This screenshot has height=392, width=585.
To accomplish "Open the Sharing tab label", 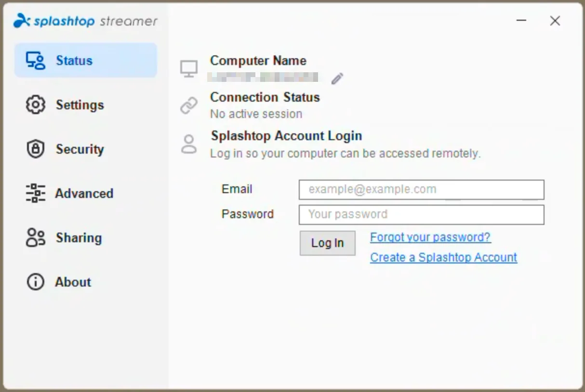I will 79,237.
